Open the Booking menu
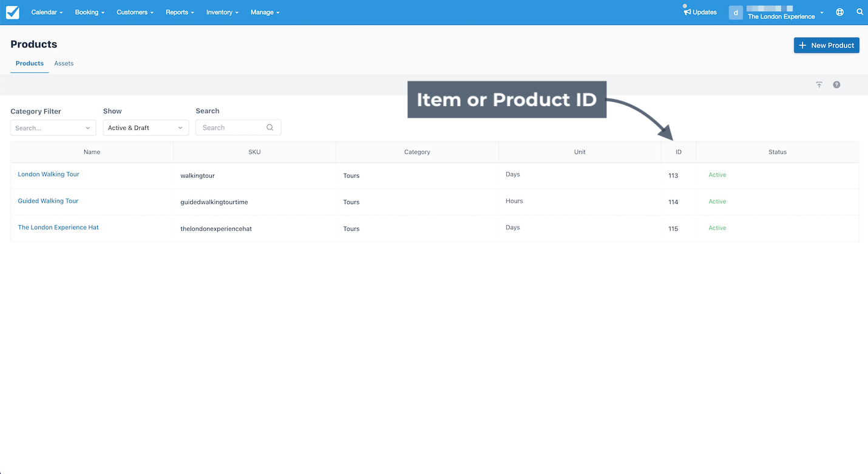Viewport: 868px width, 474px height. click(90, 12)
